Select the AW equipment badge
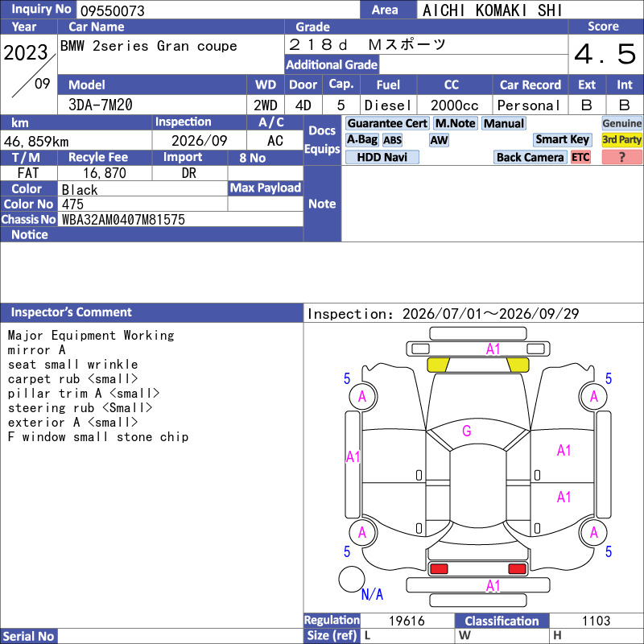This screenshot has width=644, height=644. click(439, 140)
